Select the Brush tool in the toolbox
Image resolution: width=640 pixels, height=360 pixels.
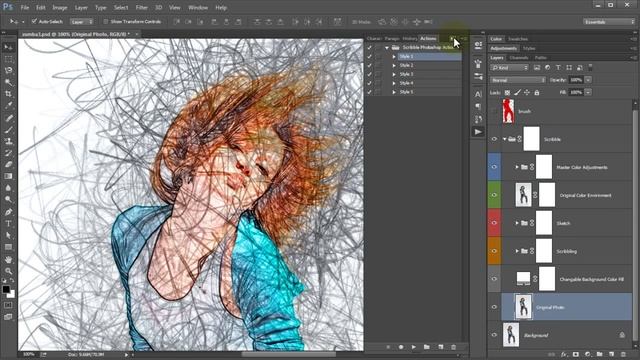8,130
